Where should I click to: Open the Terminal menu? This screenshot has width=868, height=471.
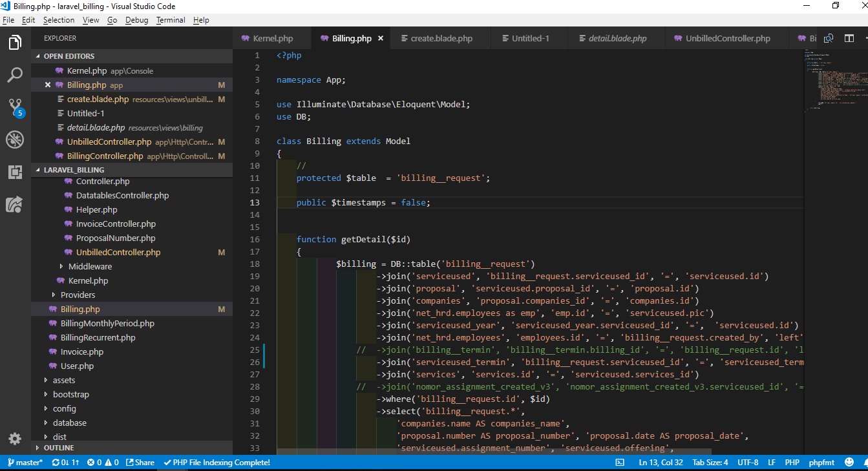tap(171, 20)
